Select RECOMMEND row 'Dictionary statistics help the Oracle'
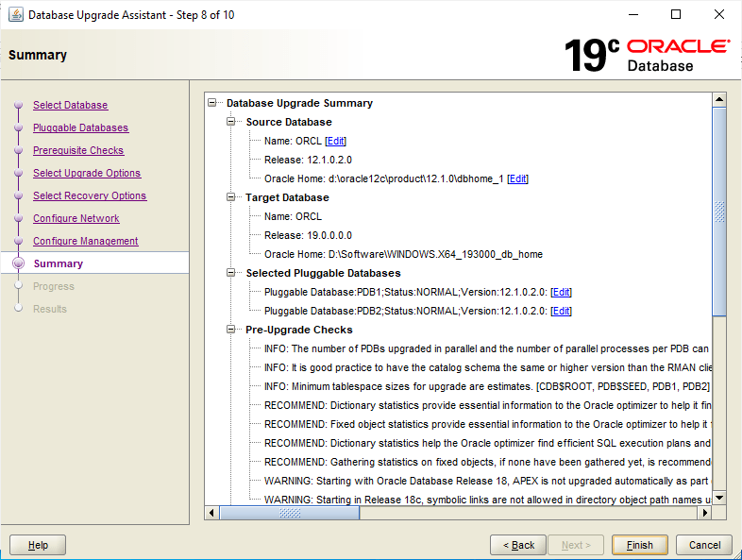This screenshot has width=742, height=560. tap(487, 443)
